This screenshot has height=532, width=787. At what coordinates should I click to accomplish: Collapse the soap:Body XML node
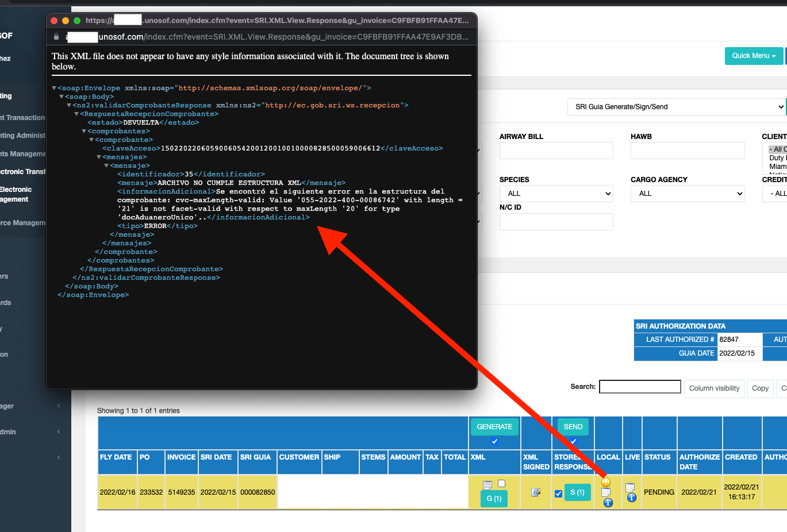(62, 97)
